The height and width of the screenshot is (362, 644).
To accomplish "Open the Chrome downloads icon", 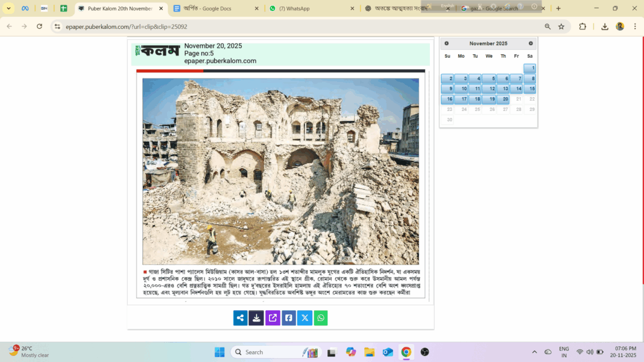I will pyautogui.click(x=604, y=27).
